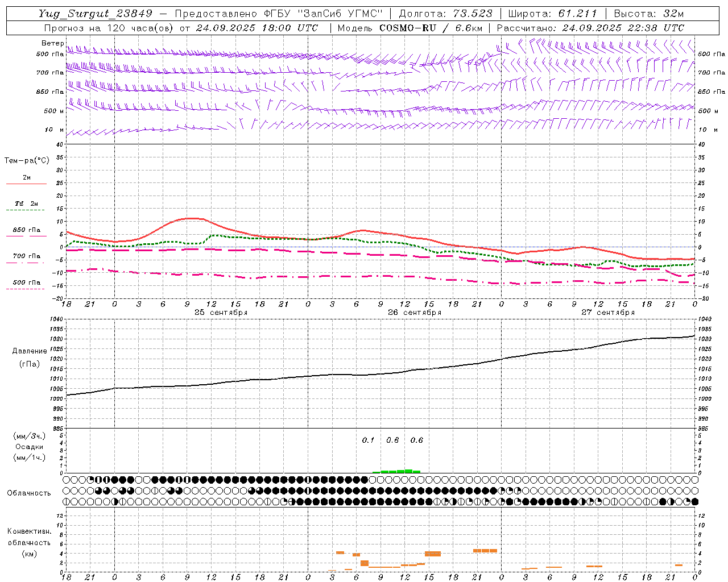Click the Облачность panel label

(x=29, y=493)
